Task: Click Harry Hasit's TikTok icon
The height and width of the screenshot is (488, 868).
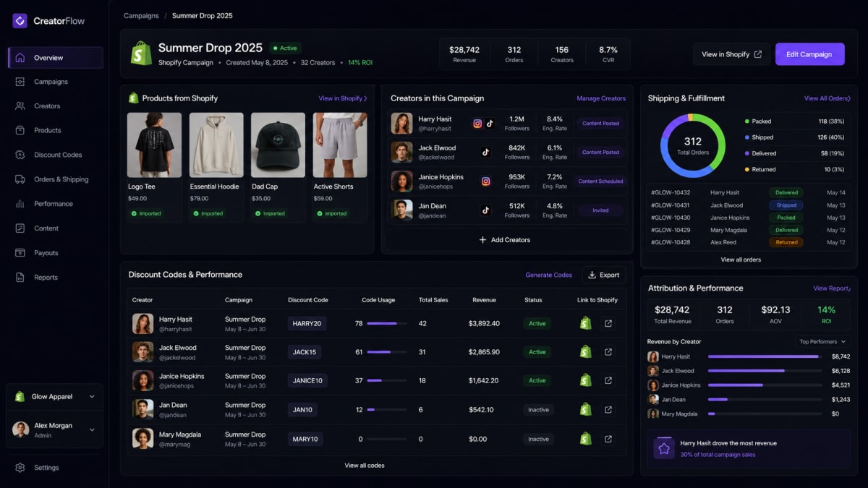Action: tap(490, 124)
